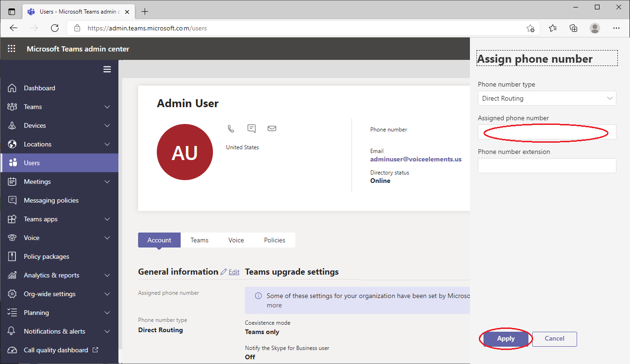Click the Devices bell icon in sidebar
The width and height of the screenshot is (630, 364).
[x=12, y=125]
